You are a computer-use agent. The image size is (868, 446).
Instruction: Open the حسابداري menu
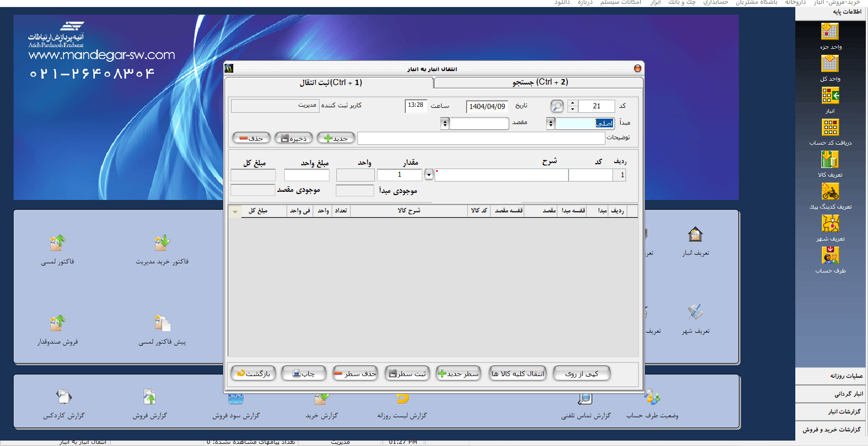(716, 3)
